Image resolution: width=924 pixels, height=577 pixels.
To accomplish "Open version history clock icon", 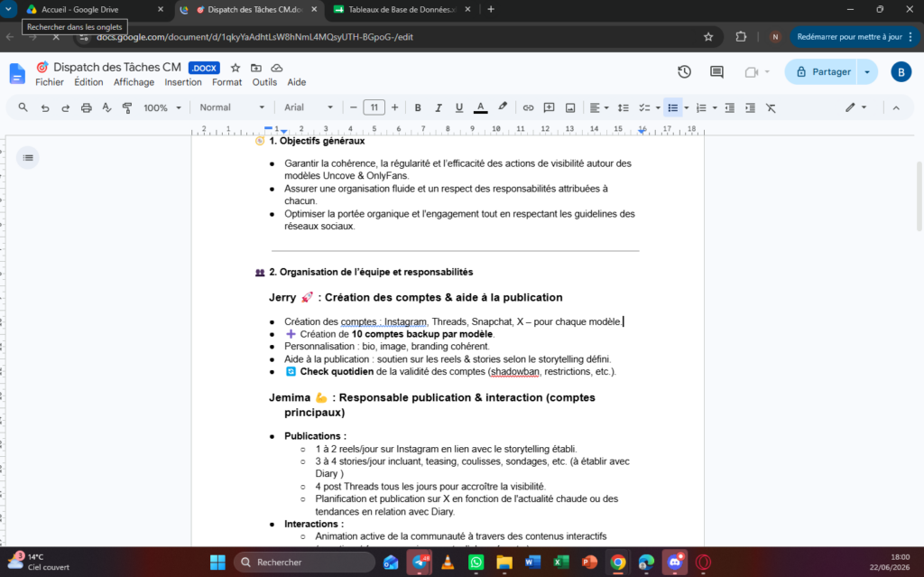I will 684,72.
